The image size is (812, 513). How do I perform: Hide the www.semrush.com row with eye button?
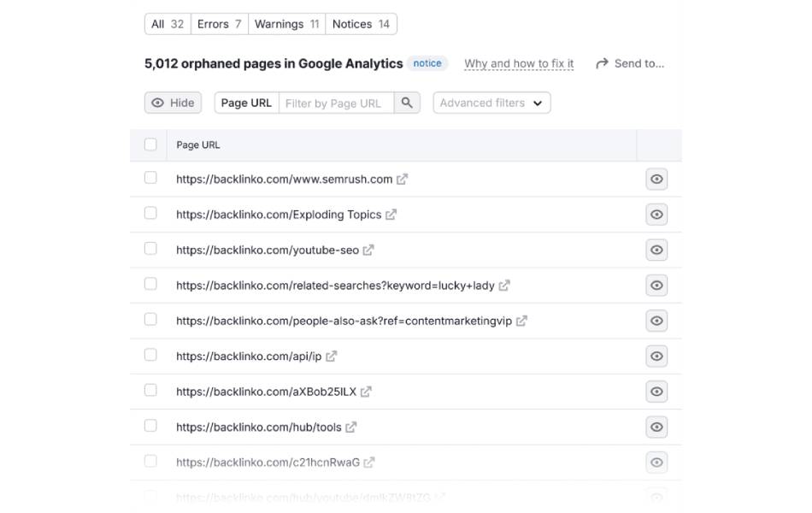[656, 180]
